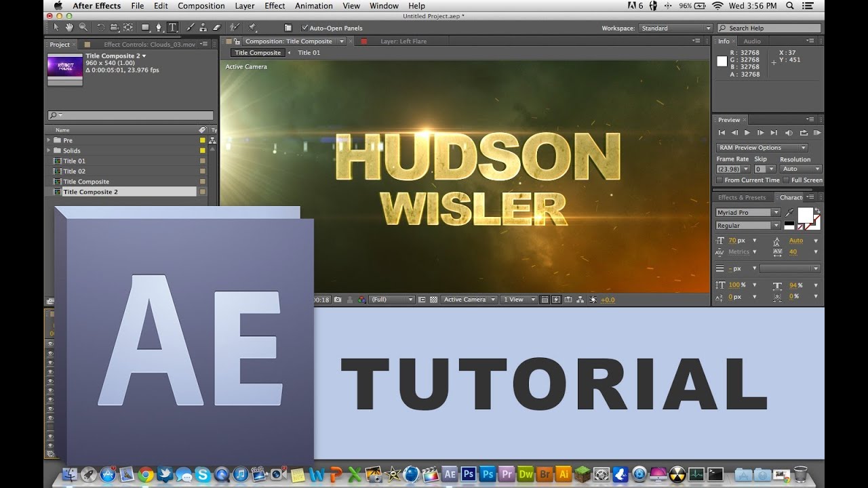Enable Full Screen preview checkbox

point(786,180)
